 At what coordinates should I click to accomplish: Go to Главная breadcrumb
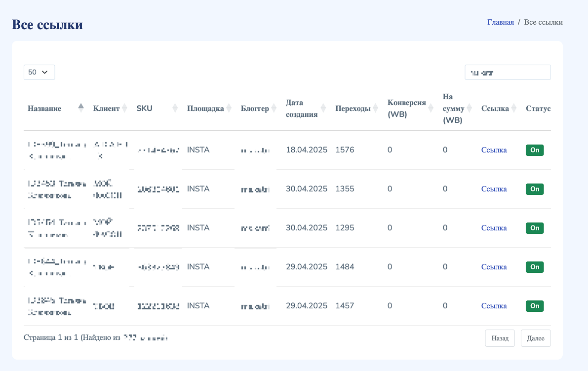coord(500,22)
